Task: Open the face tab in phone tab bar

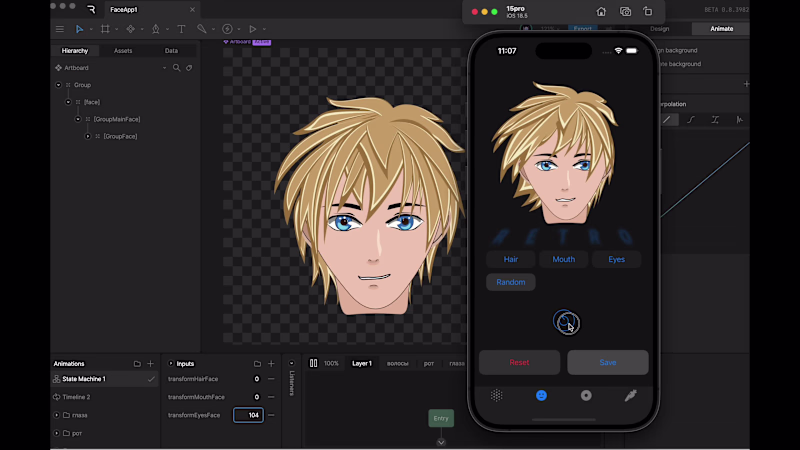Action: (x=541, y=395)
